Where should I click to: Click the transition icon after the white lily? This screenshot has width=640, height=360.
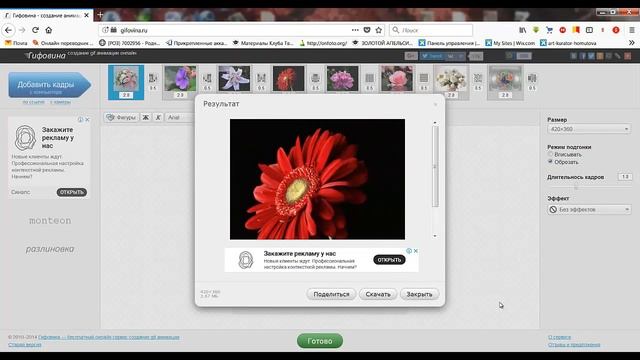(x=261, y=78)
